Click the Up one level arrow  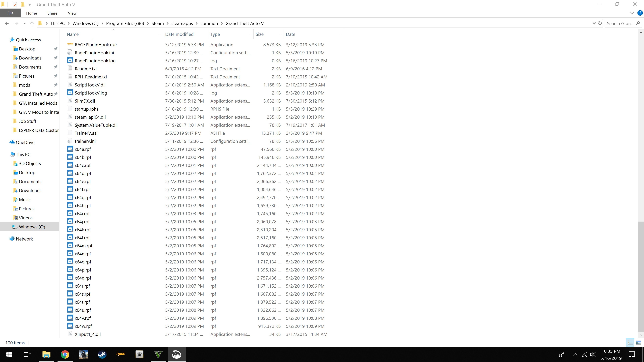pyautogui.click(x=32, y=23)
